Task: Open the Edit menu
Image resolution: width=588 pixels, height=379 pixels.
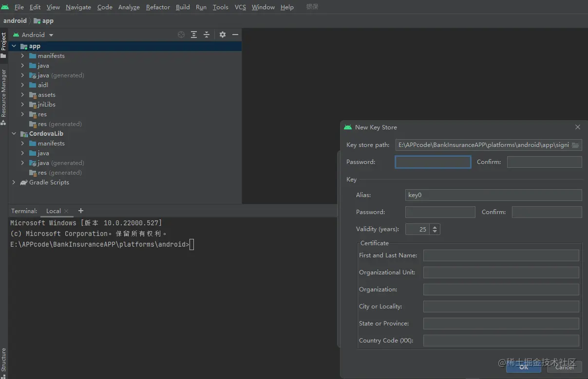Action: (x=35, y=7)
